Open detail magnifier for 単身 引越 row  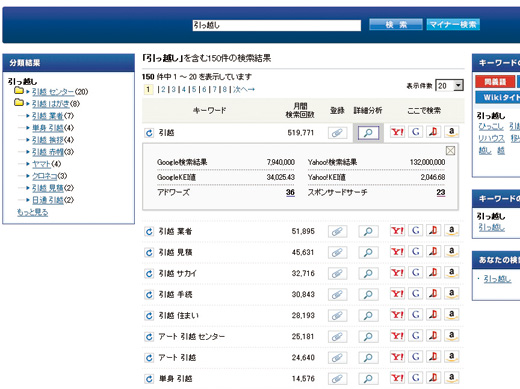[368, 379]
